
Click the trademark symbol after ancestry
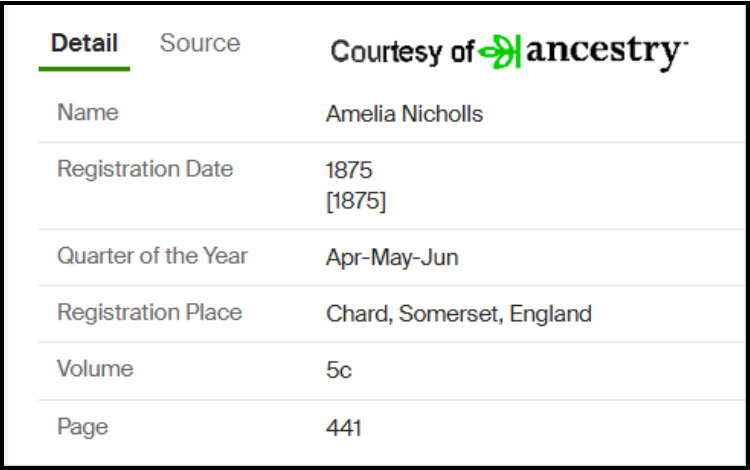[x=685, y=43]
